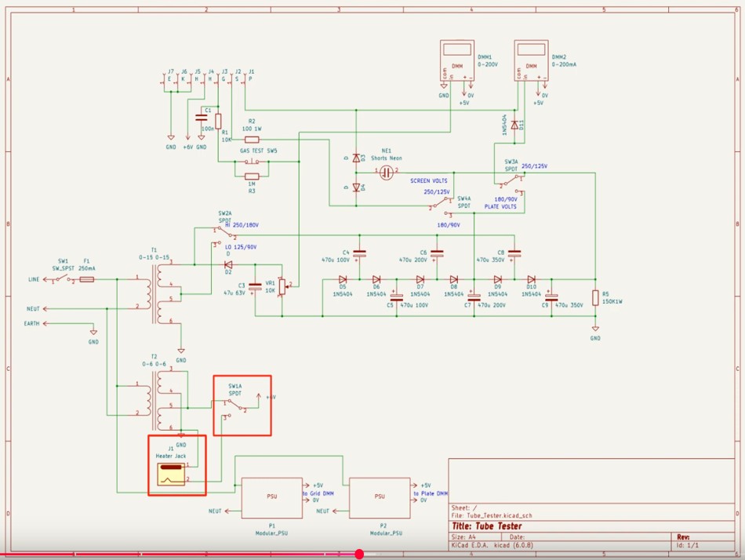Click the NE1 Shorts Neon lamp symbol
745x560 pixels.
pyautogui.click(x=386, y=172)
